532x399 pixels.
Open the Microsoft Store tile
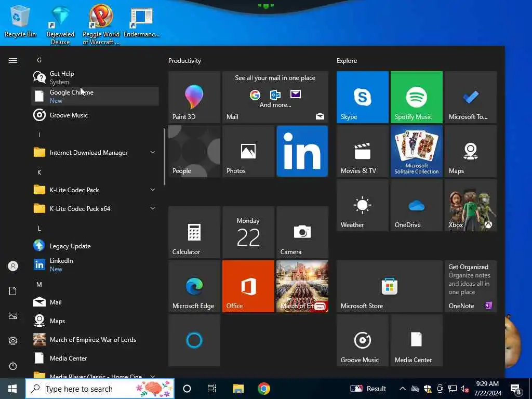pos(390,286)
